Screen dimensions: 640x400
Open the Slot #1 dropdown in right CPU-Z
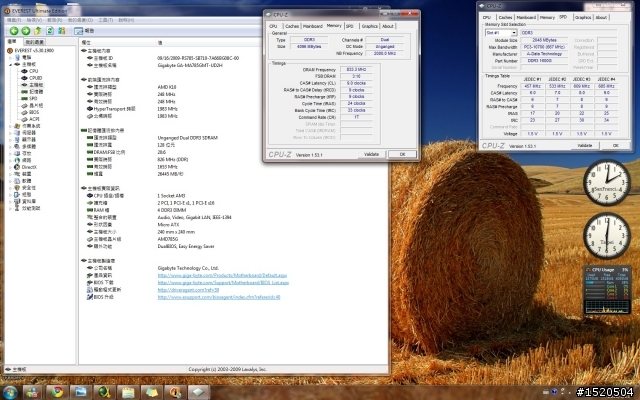pos(514,33)
